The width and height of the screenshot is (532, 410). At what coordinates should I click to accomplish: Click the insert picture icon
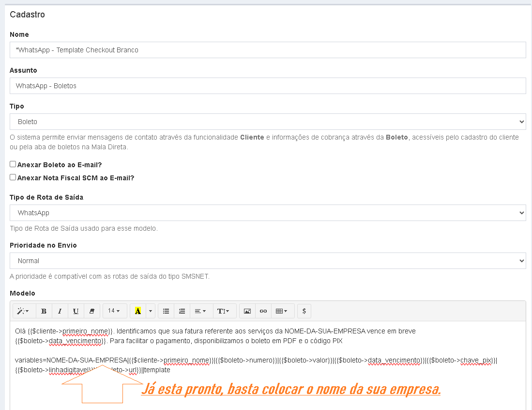pyautogui.click(x=247, y=311)
